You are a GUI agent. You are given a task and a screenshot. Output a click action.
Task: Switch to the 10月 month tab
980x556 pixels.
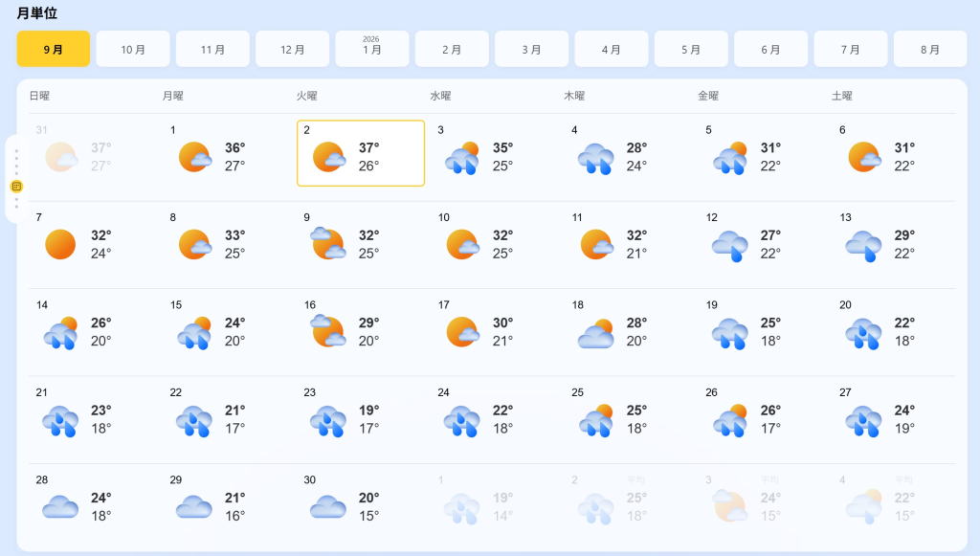click(x=133, y=49)
